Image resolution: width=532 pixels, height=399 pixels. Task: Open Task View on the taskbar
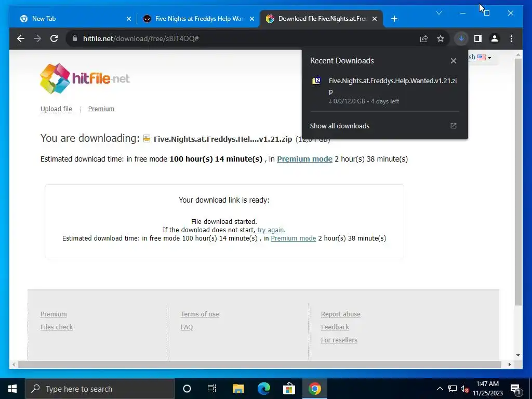[x=212, y=389]
